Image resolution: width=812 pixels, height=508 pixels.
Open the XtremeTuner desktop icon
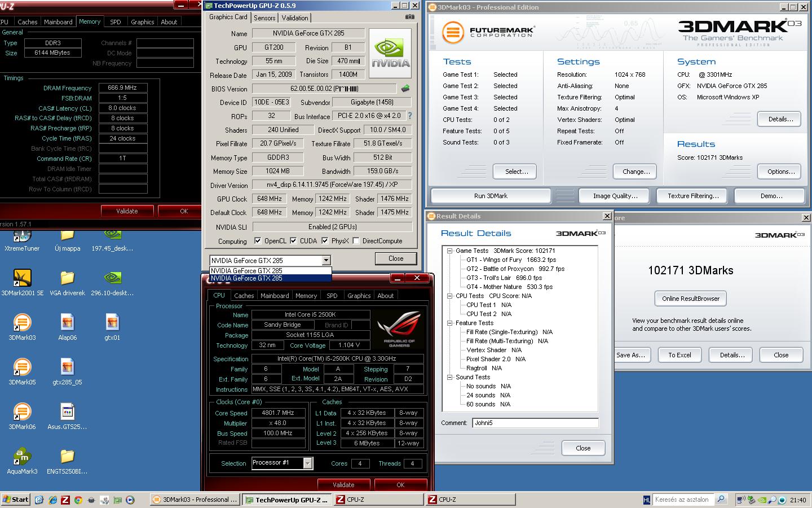point(22,240)
